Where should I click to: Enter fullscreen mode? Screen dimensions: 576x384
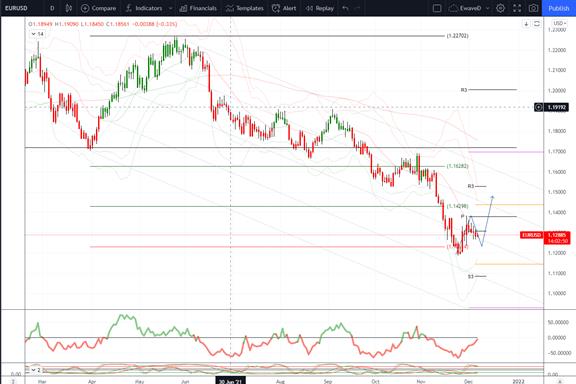517,8
